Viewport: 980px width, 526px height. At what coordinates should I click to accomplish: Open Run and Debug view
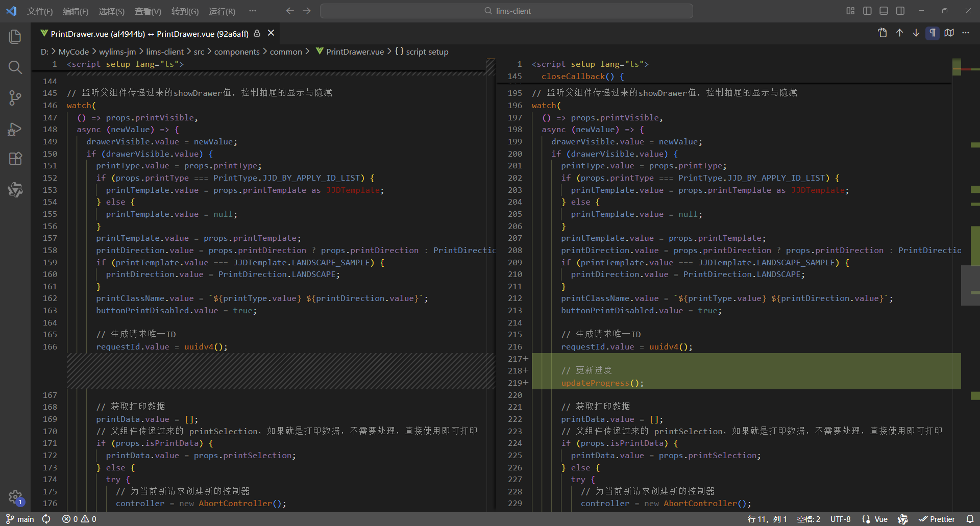coord(15,129)
